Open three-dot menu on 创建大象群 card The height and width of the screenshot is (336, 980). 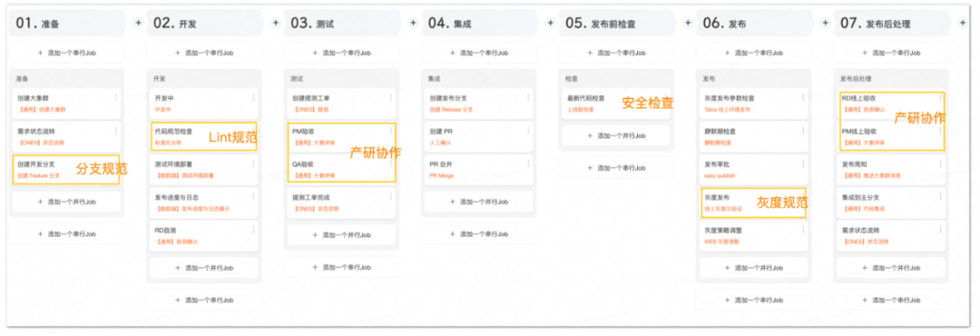click(x=115, y=97)
